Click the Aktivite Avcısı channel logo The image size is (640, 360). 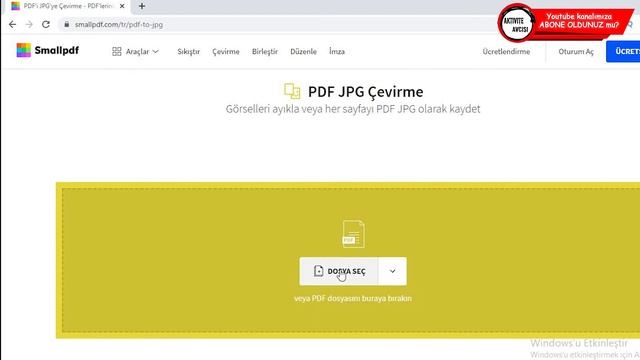[x=516, y=24]
